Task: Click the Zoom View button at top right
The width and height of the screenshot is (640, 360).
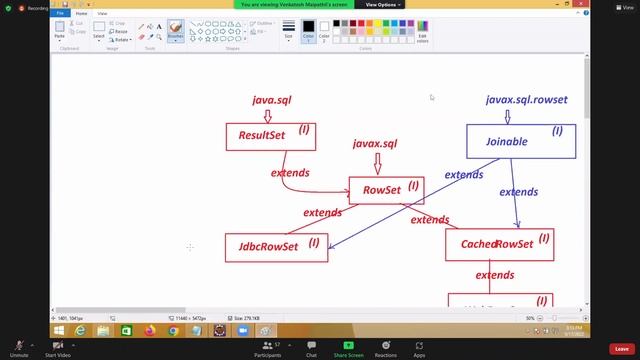Action: click(625, 7)
